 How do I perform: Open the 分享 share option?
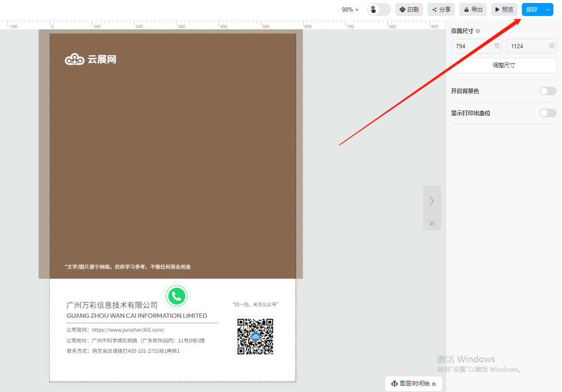point(441,9)
